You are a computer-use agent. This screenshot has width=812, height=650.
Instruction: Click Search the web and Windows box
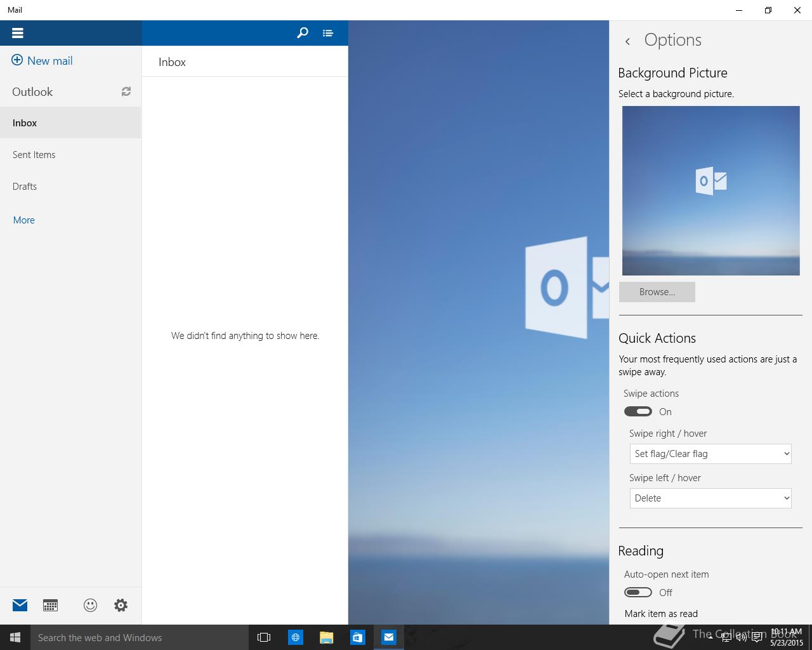point(140,637)
